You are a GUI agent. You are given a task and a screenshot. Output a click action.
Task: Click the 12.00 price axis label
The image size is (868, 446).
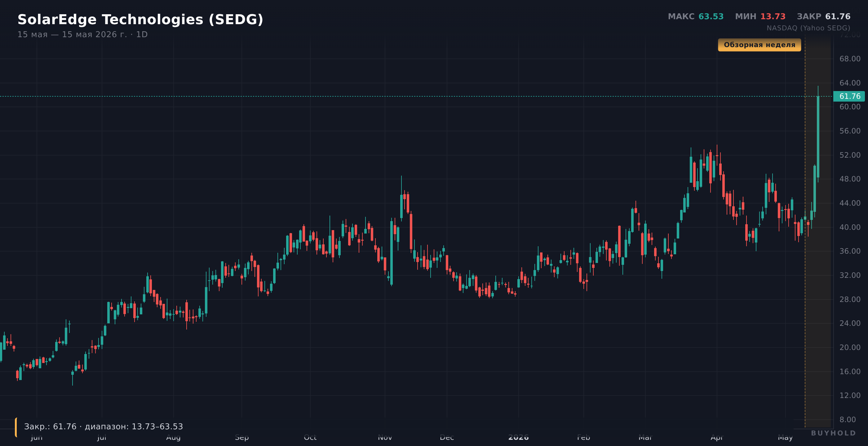click(x=850, y=396)
